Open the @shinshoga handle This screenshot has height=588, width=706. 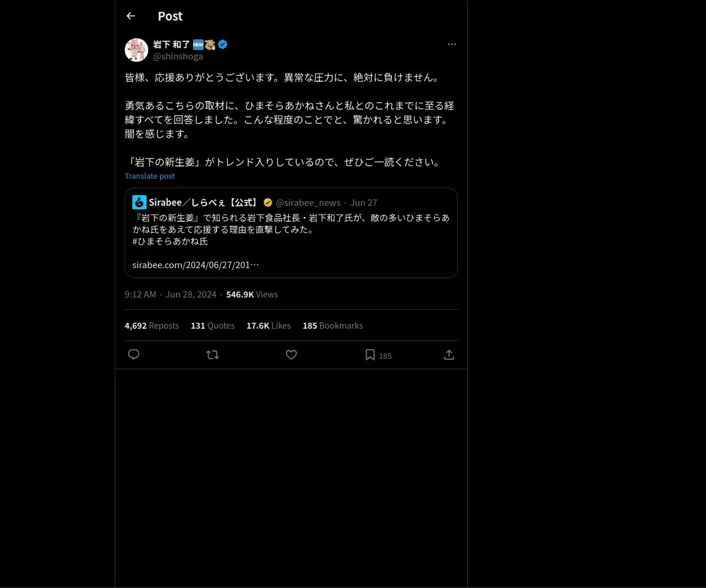[178, 56]
